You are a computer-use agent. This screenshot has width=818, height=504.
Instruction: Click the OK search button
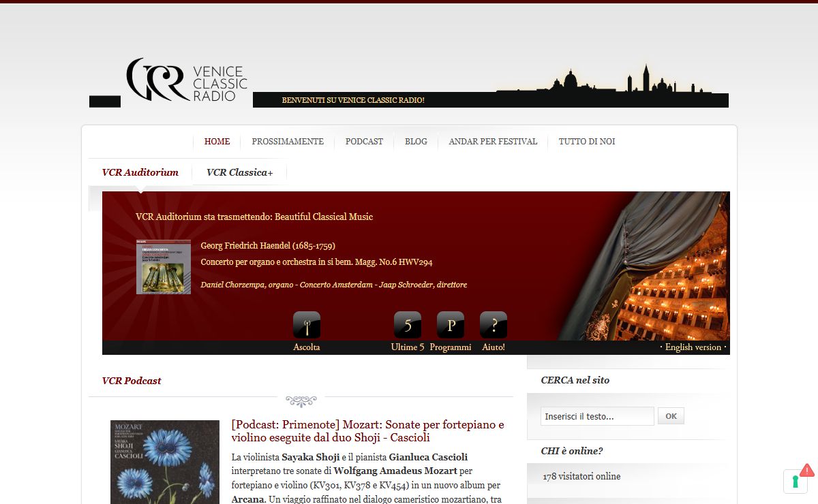point(671,416)
